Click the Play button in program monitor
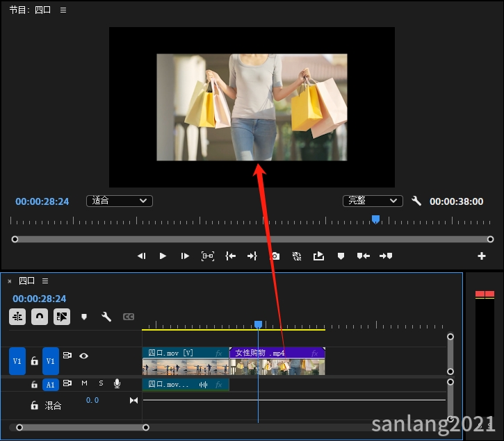Image resolution: width=504 pixels, height=441 pixels. tap(163, 256)
